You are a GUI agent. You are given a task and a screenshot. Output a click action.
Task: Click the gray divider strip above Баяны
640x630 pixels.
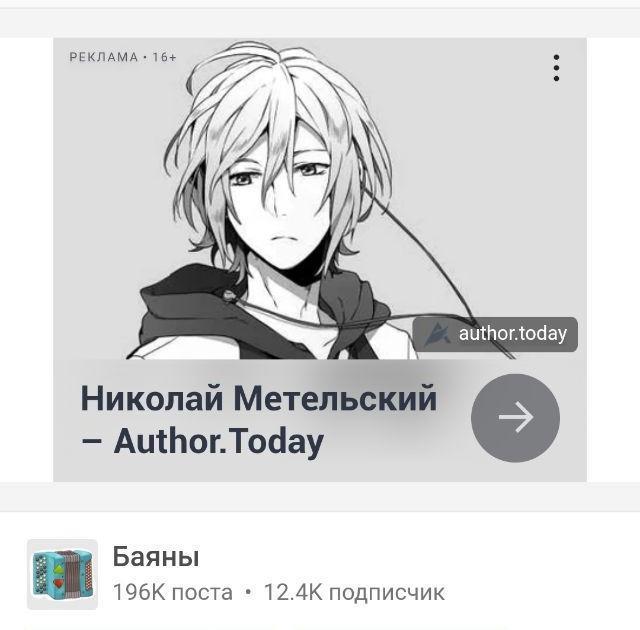320,496
